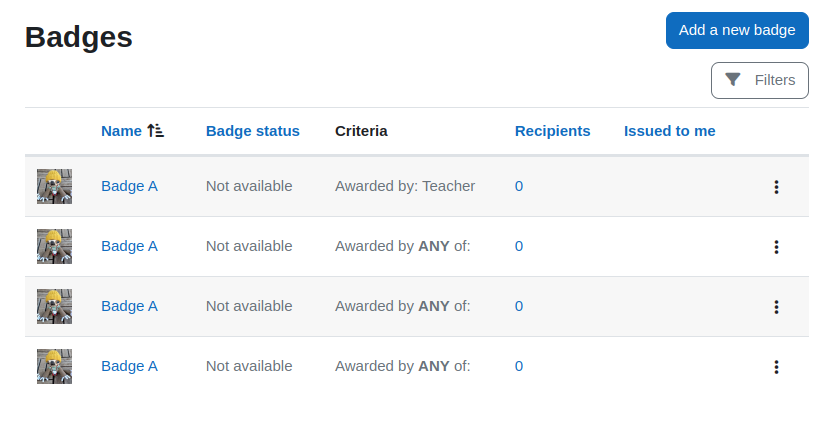Image resolution: width=830 pixels, height=421 pixels.
Task: Expand the Filters panel
Action: (760, 80)
